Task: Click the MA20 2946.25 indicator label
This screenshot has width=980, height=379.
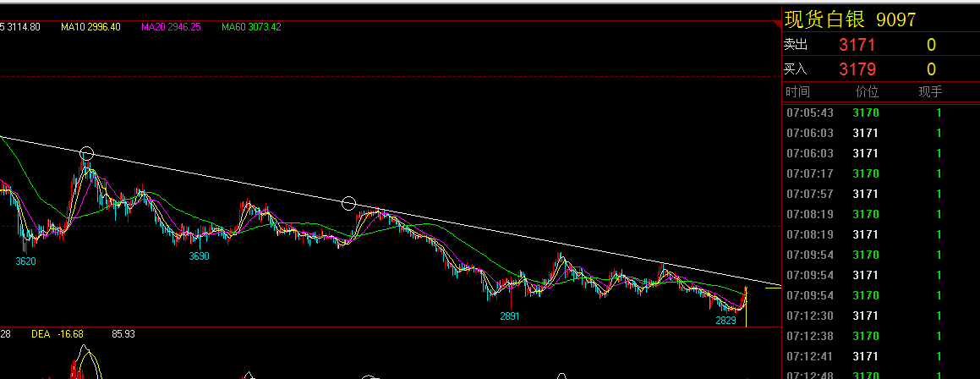Action: (x=171, y=27)
